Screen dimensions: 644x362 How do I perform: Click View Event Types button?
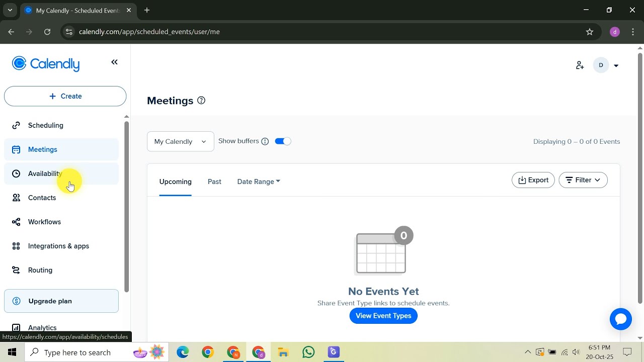click(383, 316)
